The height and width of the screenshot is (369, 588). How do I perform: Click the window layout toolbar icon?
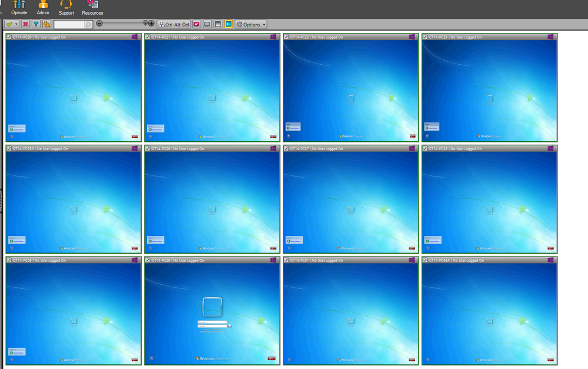click(x=218, y=24)
